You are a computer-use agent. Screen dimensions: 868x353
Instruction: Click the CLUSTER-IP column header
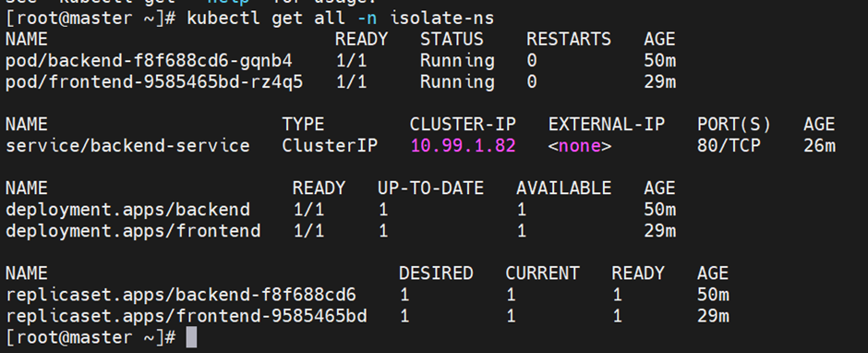click(463, 124)
